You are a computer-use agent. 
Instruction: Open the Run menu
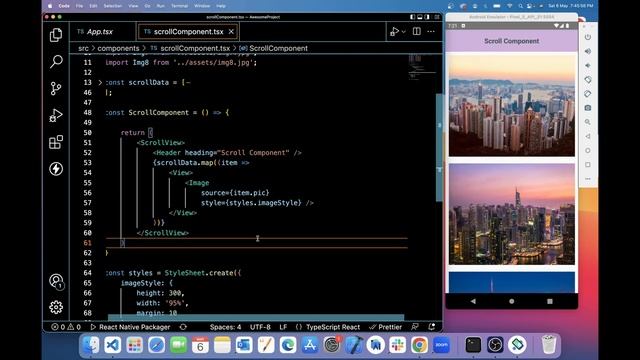(160, 6)
